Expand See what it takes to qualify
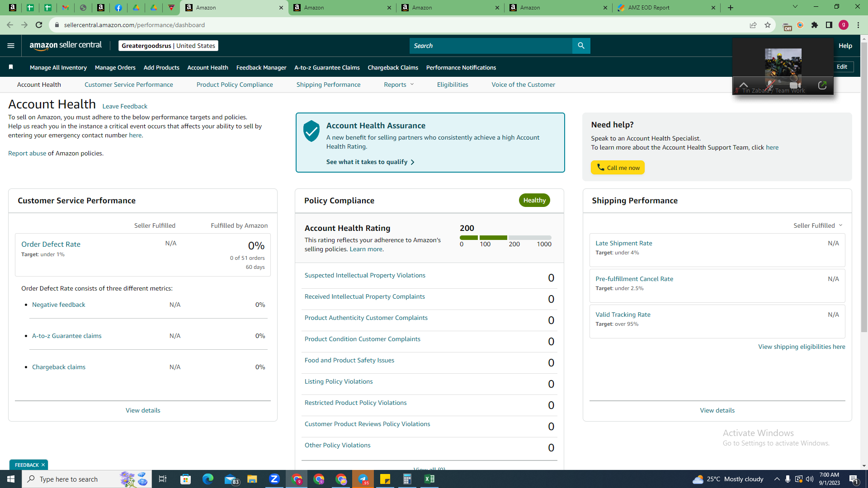Screen dimensions: 868x488 (x=370, y=162)
